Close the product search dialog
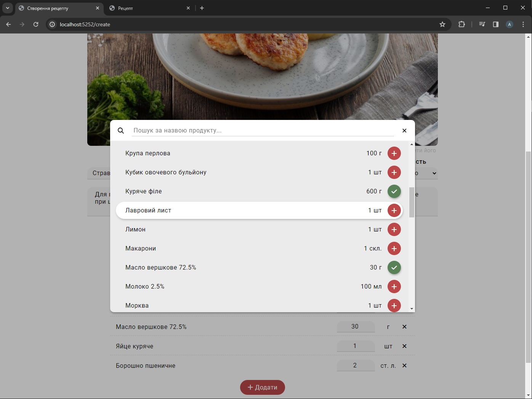Screen dimensions: 532x399 tap(404, 131)
